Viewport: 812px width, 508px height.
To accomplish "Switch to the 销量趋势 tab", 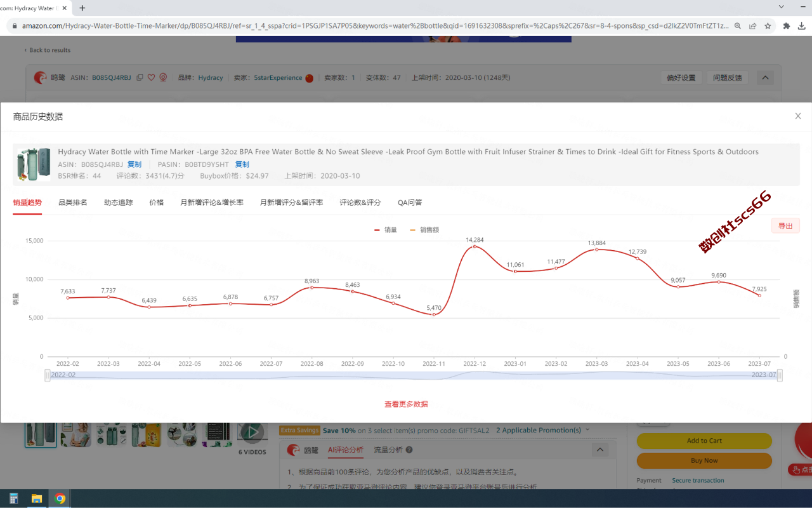I will pyautogui.click(x=27, y=203).
